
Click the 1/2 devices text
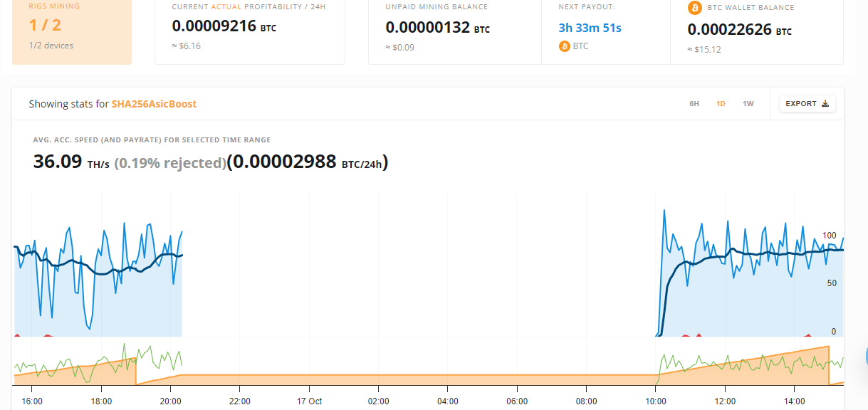[x=51, y=46]
